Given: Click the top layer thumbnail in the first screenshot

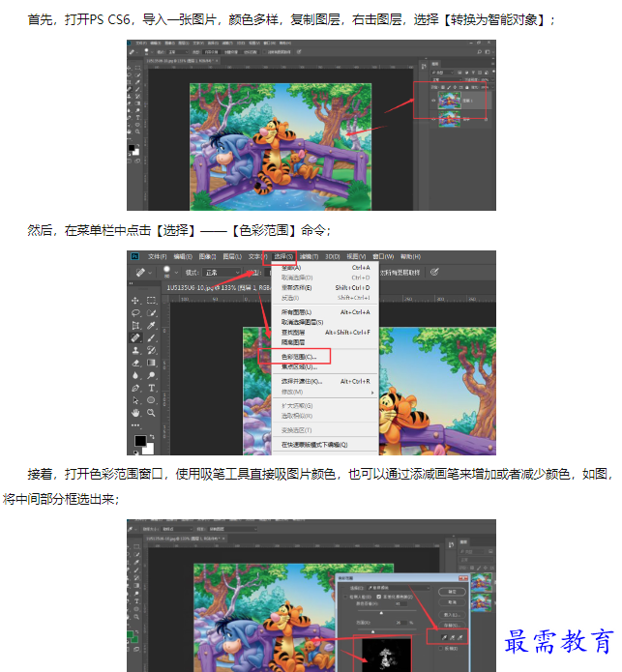Looking at the screenshot, I should click(449, 101).
